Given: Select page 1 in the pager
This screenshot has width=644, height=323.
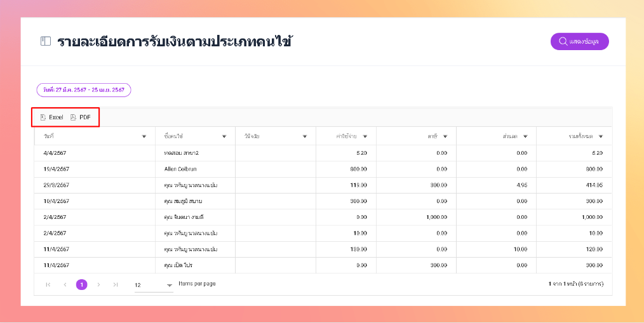Looking at the screenshot, I should 81,284.
